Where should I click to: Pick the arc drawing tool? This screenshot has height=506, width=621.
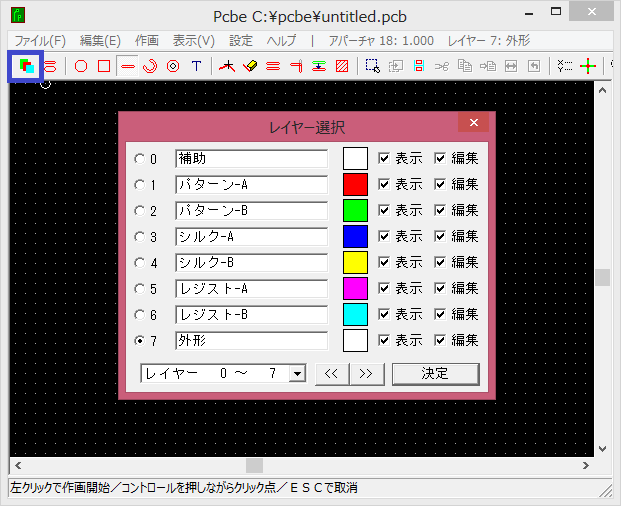[x=150, y=66]
